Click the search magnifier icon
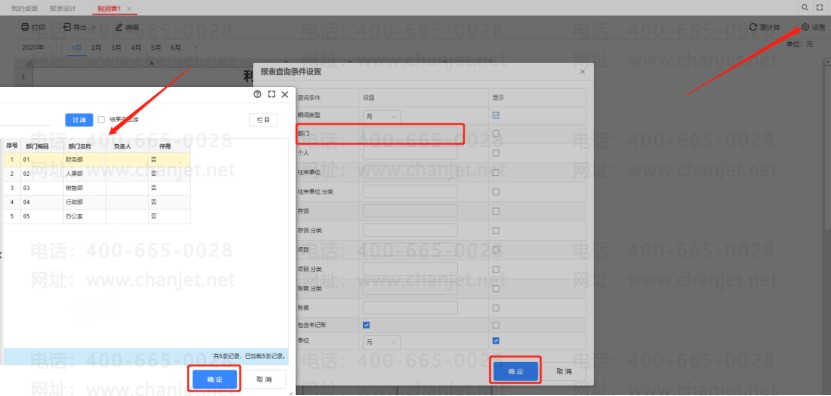 coord(805,7)
